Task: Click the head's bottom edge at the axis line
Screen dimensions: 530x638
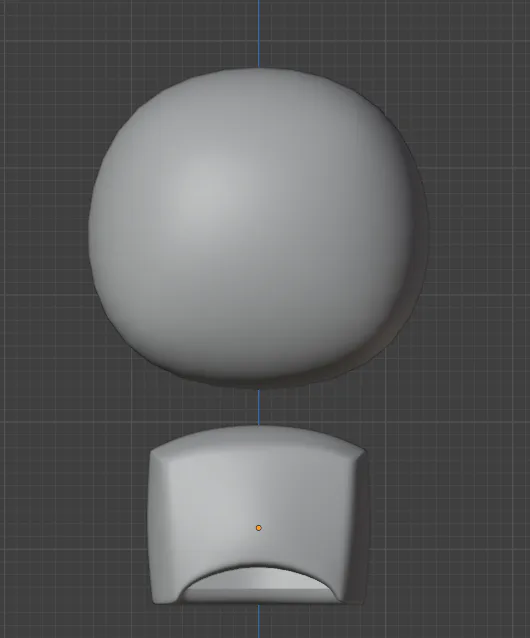Action: pyautogui.click(x=259, y=387)
